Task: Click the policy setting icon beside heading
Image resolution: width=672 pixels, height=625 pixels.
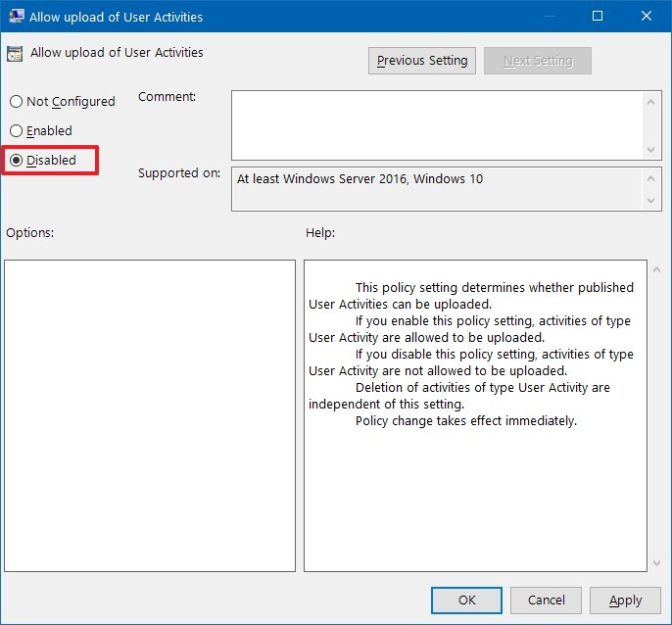Action: tap(15, 54)
